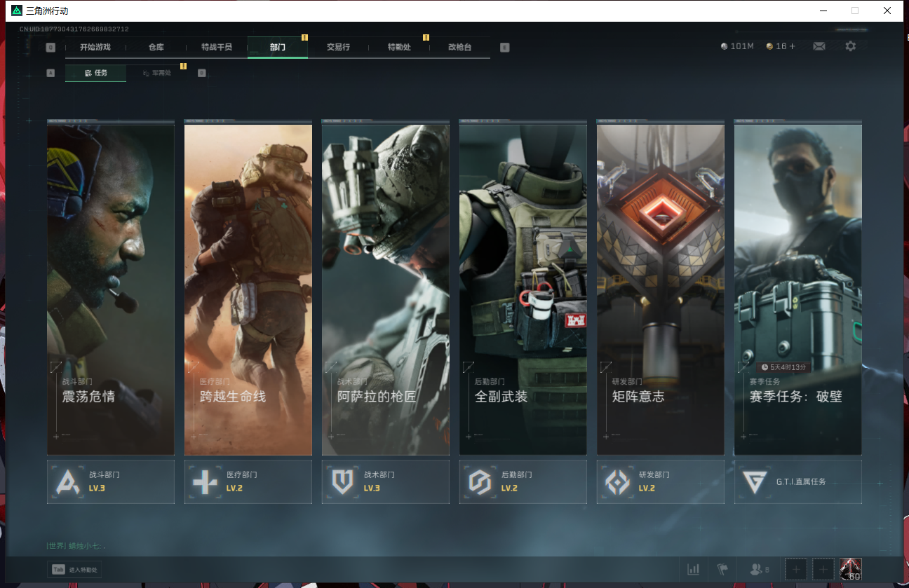This screenshot has height=588, width=909.
Task: Open the friends list icon showing 8
Action: pyautogui.click(x=759, y=570)
